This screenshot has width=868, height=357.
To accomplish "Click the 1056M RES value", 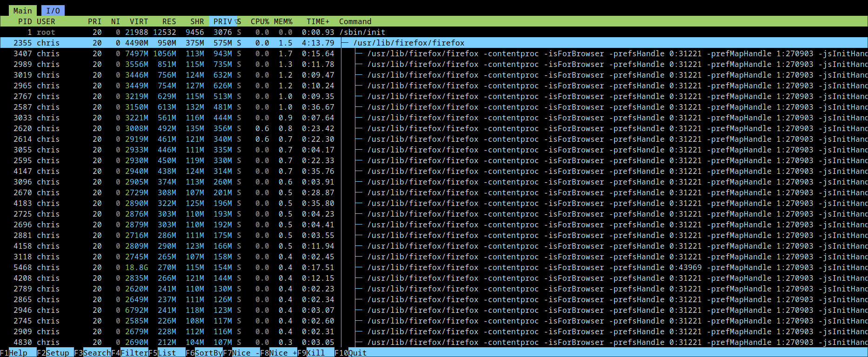I will 165,53.
